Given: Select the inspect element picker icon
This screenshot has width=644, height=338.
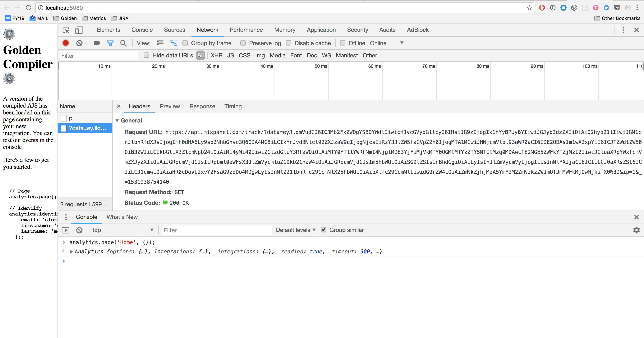Looking at the screenshot, I should click(x=66, y=30).
